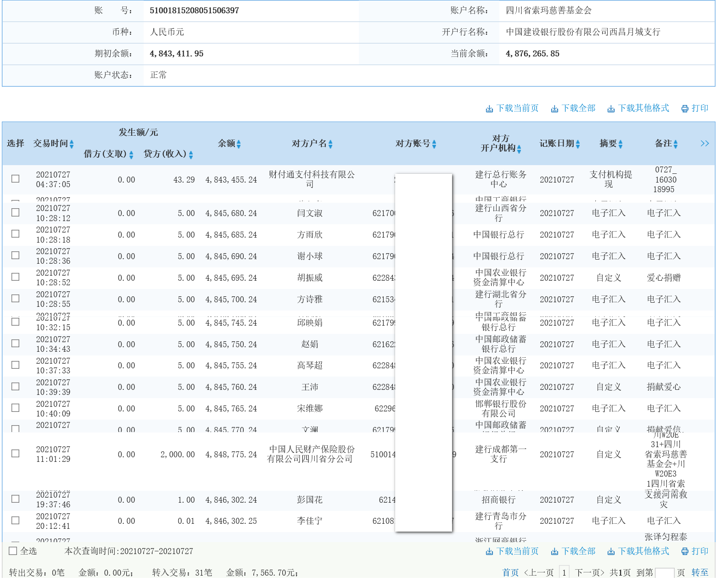Image resolution: width=721 pixels, height=588 pixels.
Task: Click the 转至 go-to link
Action: click(700, 572)
